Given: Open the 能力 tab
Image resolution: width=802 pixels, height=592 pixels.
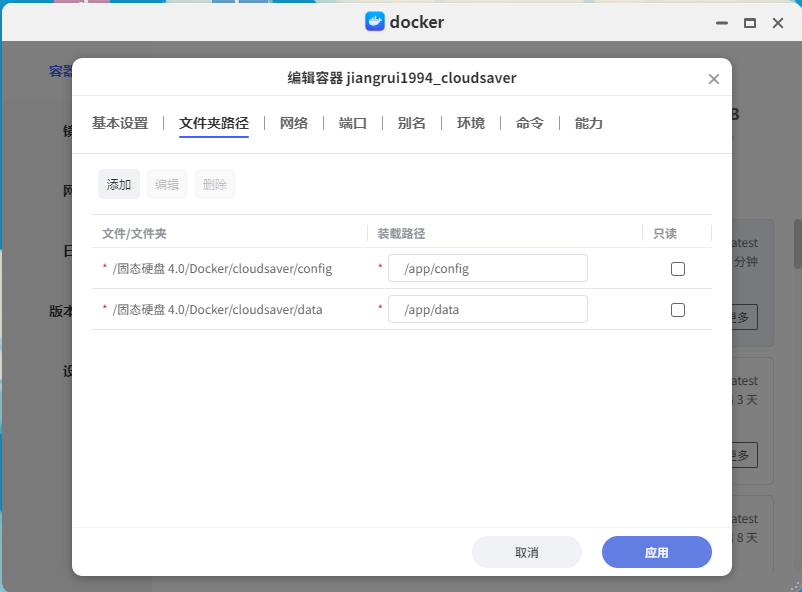Looking at the screenshot, I should tap(588, 123).
